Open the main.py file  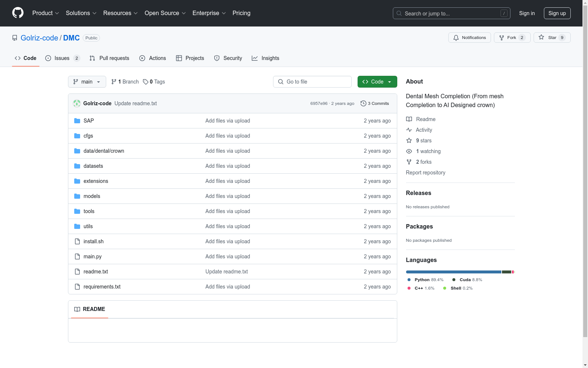(x=93, y=256)
